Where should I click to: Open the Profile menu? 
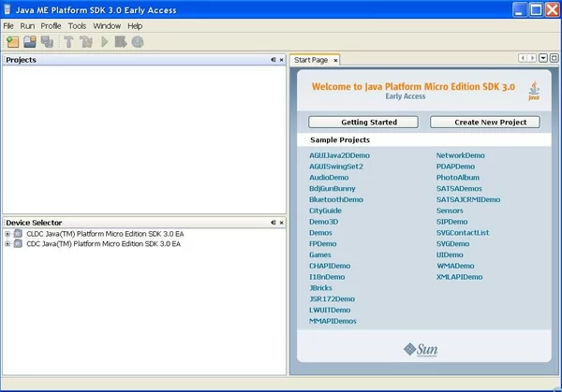(x=51, y=26)
